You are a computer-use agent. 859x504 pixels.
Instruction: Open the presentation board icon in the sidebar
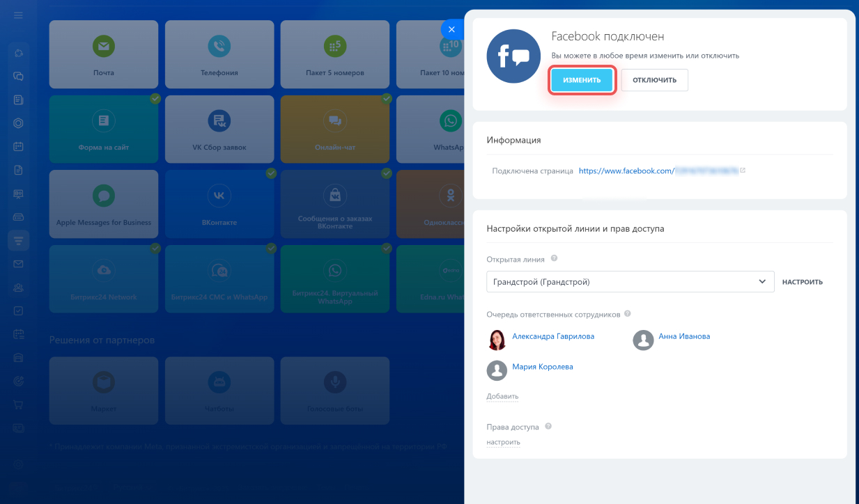point(18,194)
